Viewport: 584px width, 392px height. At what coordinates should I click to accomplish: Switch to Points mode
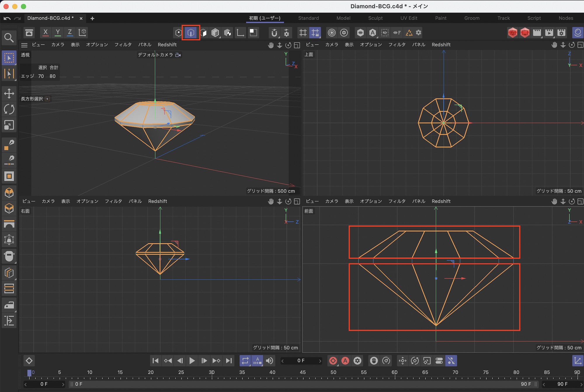click(x=178, y=33)
